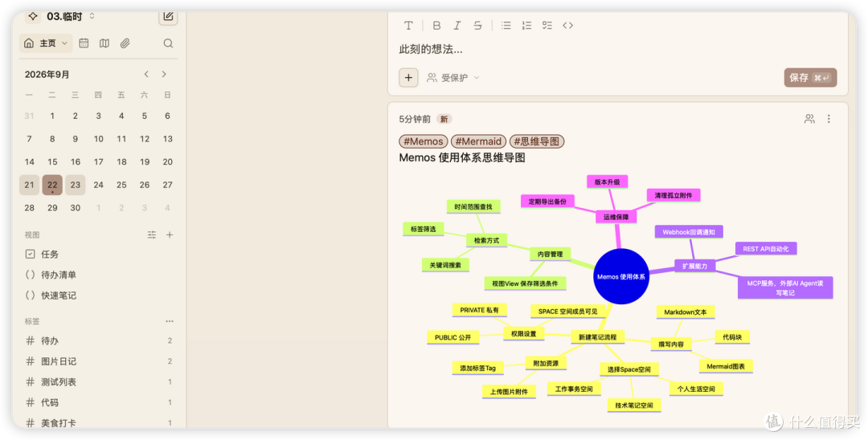Viewport: 868px width, 440px height.
Task: Open tags more options ellipsis
Action: point(170,321)
